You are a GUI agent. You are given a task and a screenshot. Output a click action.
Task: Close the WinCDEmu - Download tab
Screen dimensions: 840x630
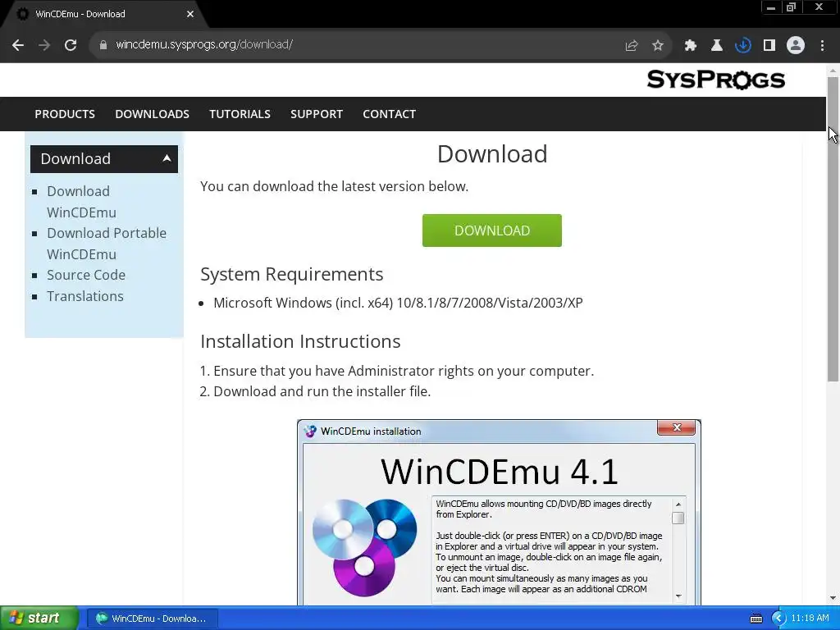coord(190,14)
